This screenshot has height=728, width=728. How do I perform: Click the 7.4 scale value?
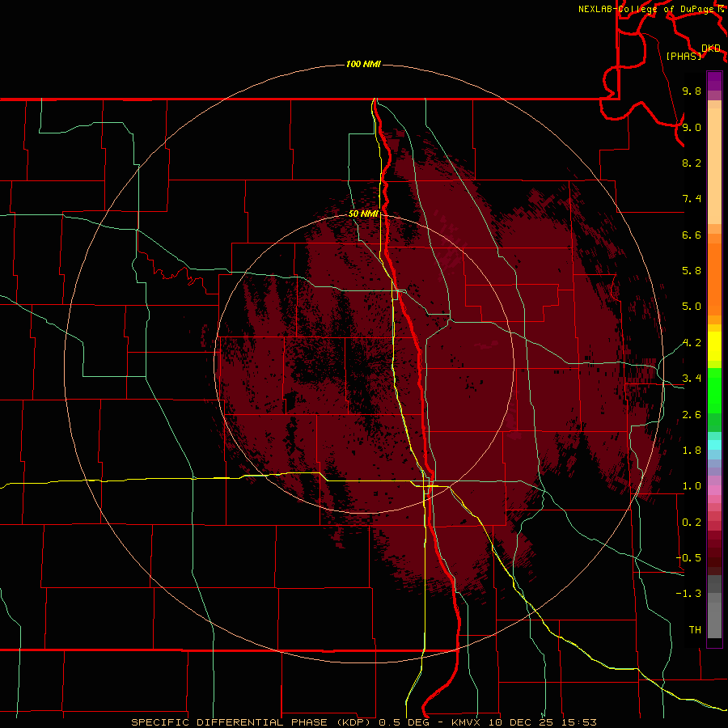(692, 199)
